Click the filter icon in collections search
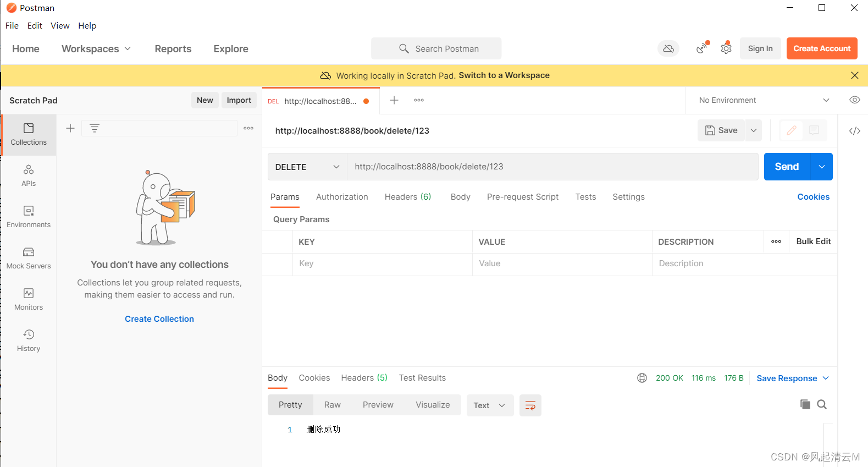 coord(95,128)
